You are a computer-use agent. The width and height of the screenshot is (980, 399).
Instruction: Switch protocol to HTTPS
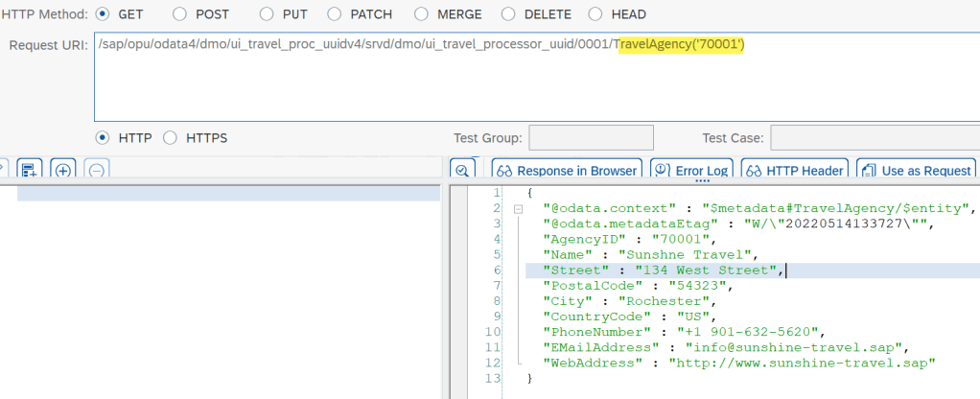[171, 138]
